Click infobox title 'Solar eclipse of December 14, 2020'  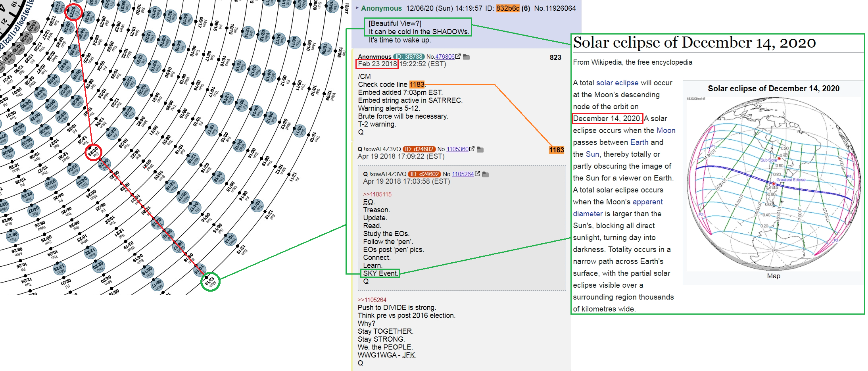point(774,88)
